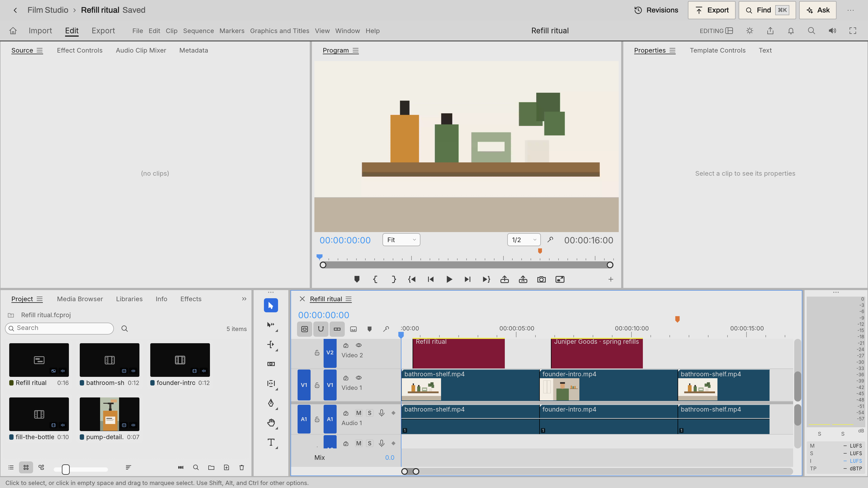This screenshot has height=488, width=868.
Task: Open Program monitor wrench settings
Action: (550, 240)
